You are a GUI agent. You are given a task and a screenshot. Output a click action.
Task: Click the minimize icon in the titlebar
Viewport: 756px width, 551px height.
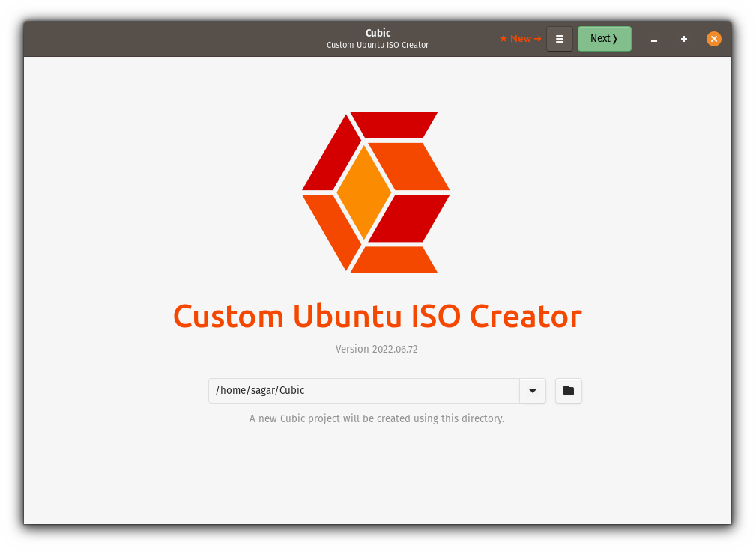point(653,39)
